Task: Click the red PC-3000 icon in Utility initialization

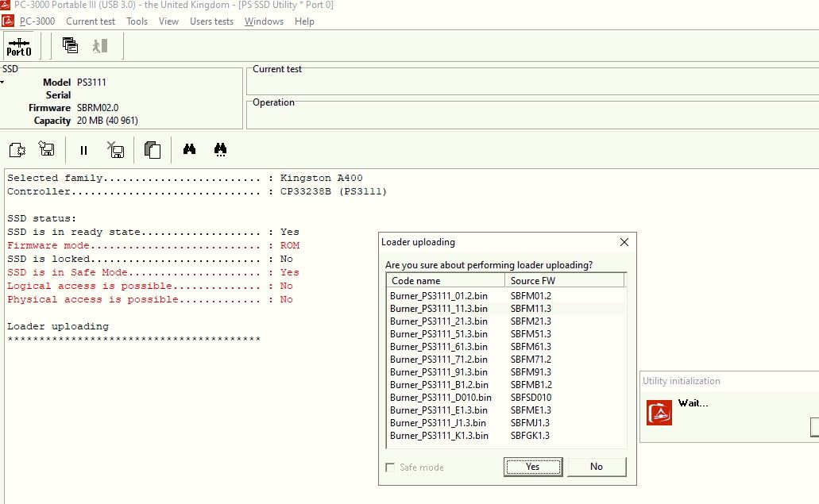Action: 659,413
